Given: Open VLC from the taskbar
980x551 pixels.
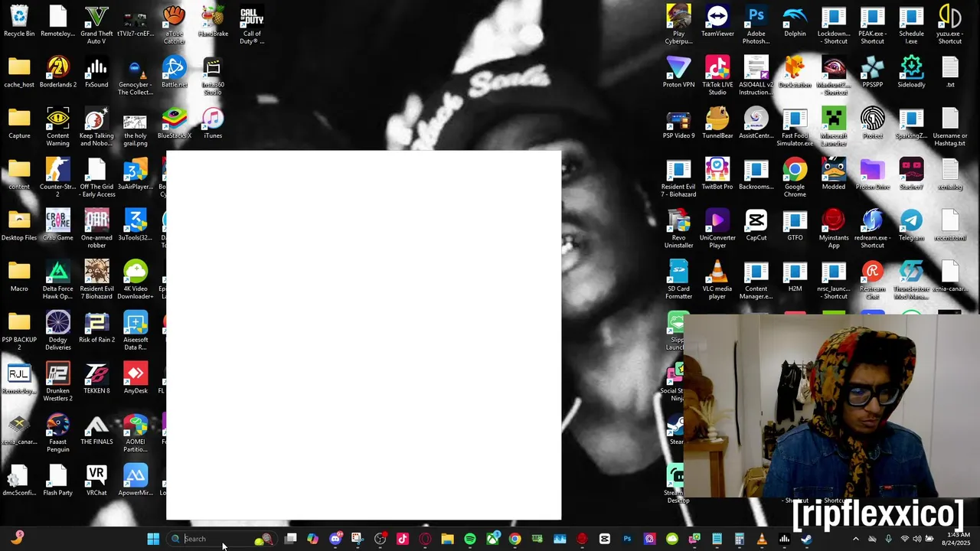Looking at the screenshot, I should [762, 539].
